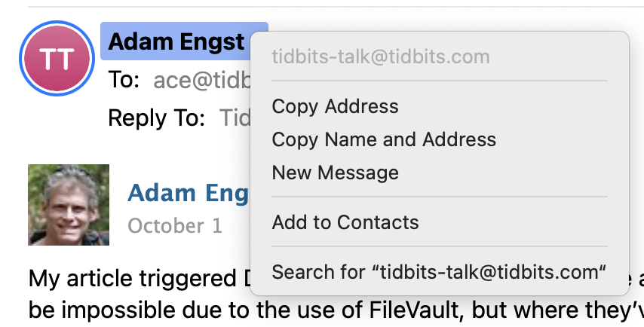Choose New Message in the context menu
The height and width of the screenshot is (327, 644).
[335, 173]
